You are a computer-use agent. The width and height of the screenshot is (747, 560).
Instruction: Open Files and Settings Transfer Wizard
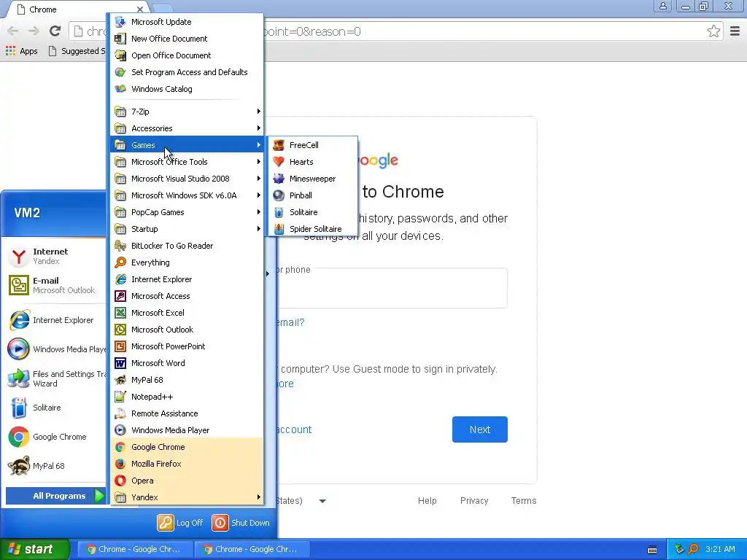click(55, 378)
